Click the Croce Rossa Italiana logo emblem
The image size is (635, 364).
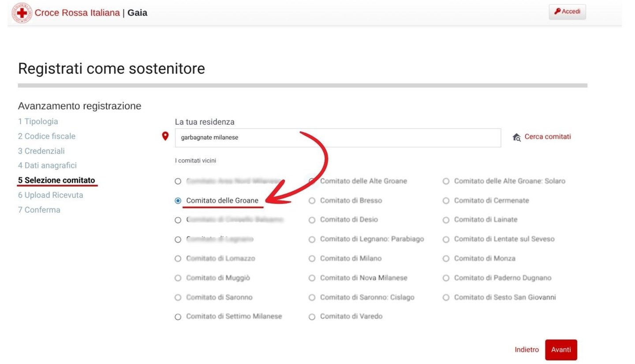coord(22,13)
